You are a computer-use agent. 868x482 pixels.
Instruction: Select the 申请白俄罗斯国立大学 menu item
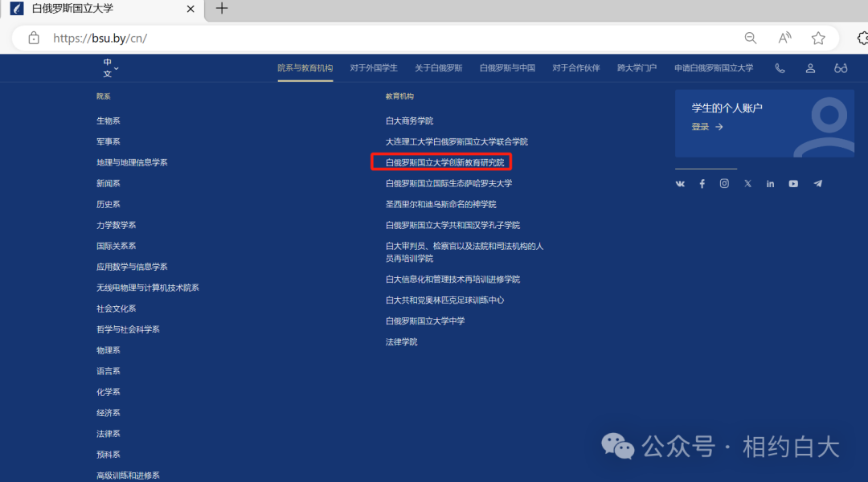[x=714, y=68]
